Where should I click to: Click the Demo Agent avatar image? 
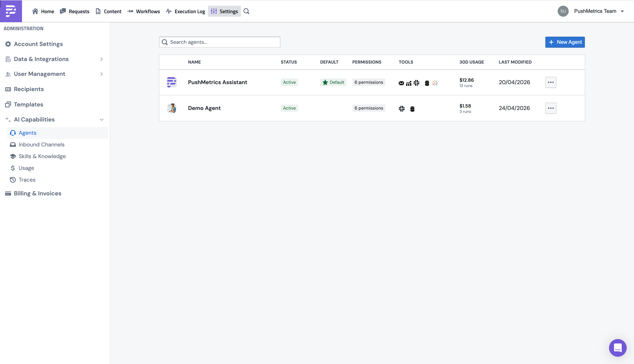pos(172,108)
